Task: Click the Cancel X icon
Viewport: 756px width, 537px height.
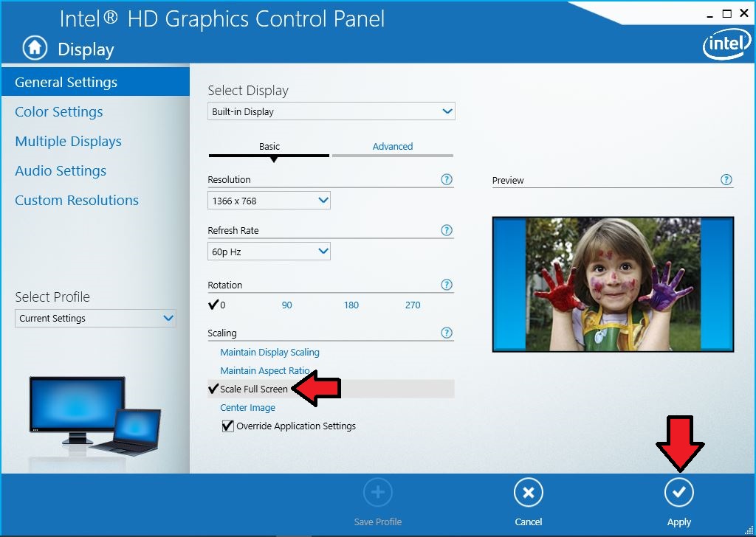Action: click(x=528, y=492)
